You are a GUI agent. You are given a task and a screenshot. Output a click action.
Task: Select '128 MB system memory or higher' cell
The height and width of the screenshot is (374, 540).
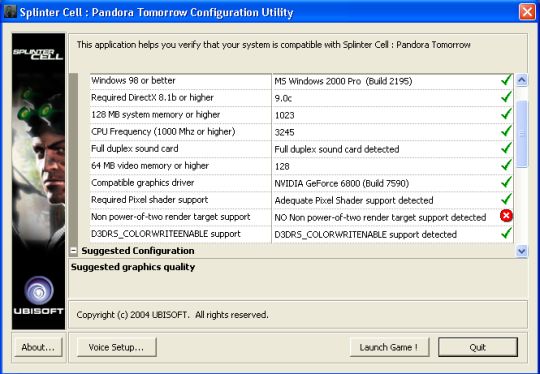point(181,114)
